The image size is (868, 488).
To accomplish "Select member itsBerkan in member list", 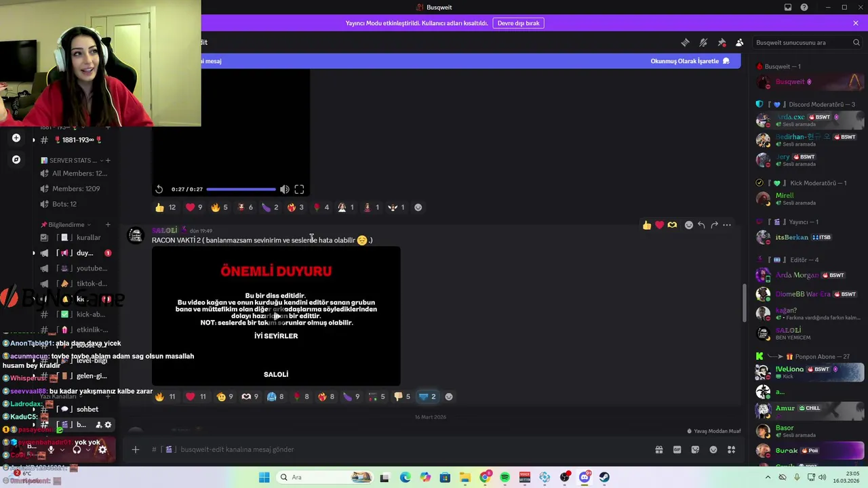I will point(810,237).
